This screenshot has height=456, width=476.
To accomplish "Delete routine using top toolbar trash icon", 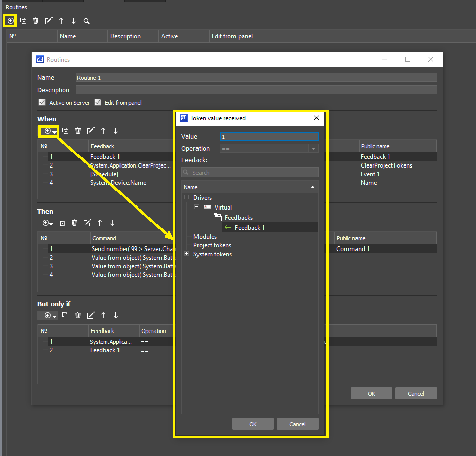I will (36, 21).
